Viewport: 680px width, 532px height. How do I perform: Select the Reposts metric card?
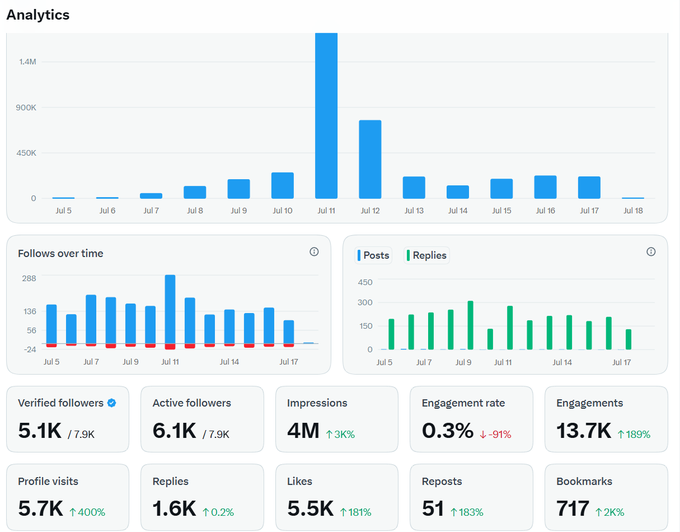471,497
